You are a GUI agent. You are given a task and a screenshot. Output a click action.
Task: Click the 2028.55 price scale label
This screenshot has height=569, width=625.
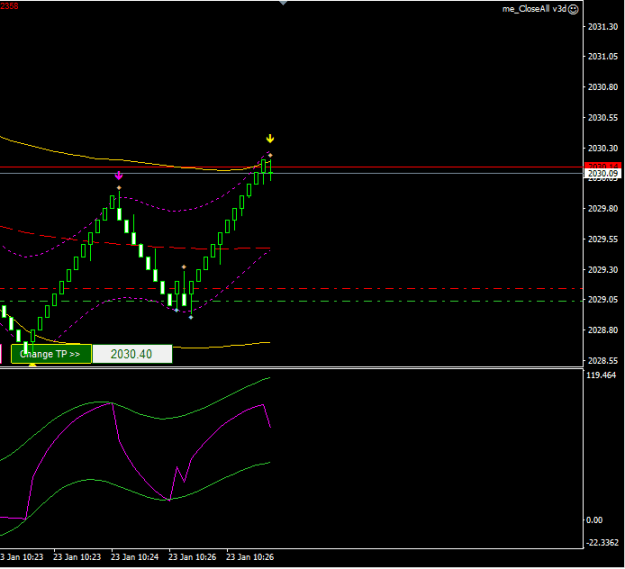(603, 361)
